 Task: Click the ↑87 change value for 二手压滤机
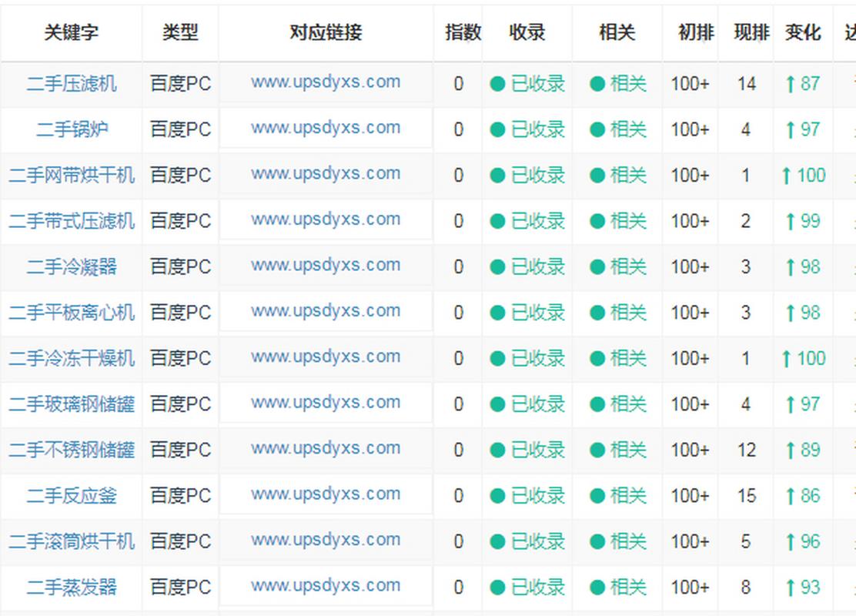tap(803, 84)
